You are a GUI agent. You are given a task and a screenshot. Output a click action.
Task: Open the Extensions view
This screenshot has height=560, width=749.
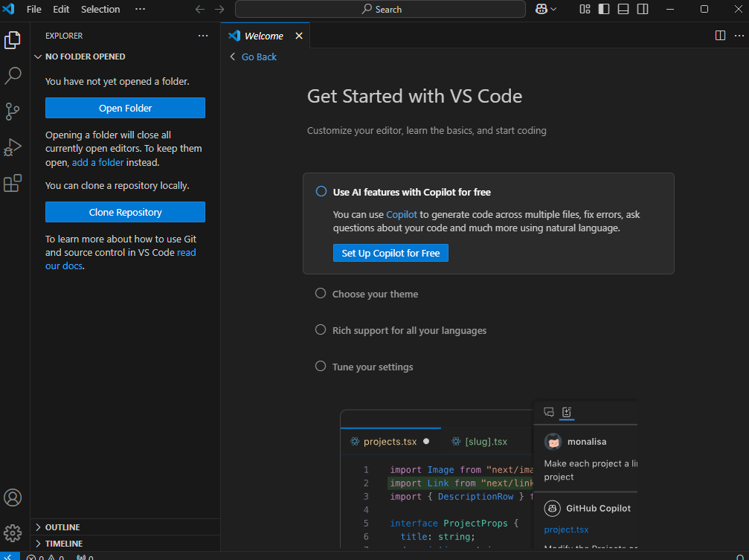point(13,183)
